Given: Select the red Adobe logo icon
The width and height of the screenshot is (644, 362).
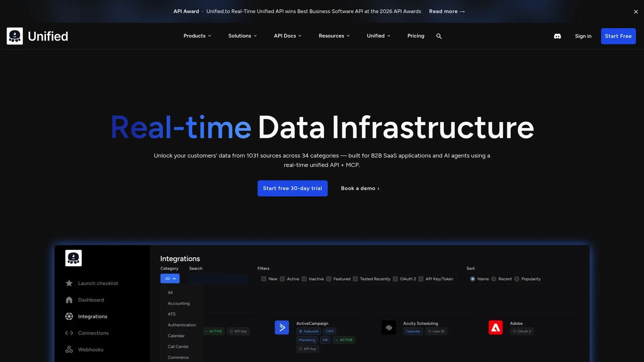Looking at the screenshot, I should [496, 328].
